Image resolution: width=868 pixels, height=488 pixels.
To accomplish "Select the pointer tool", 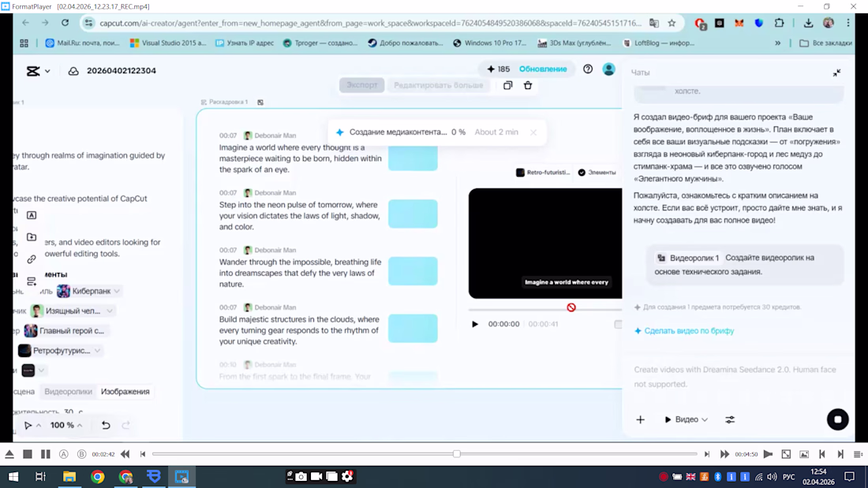I will pos(28,425).
